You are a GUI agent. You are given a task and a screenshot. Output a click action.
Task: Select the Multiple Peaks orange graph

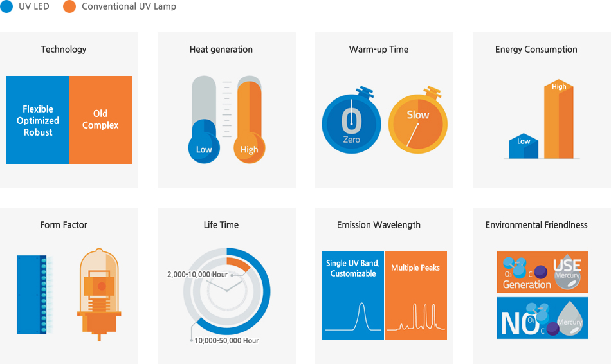coord(415,295)
